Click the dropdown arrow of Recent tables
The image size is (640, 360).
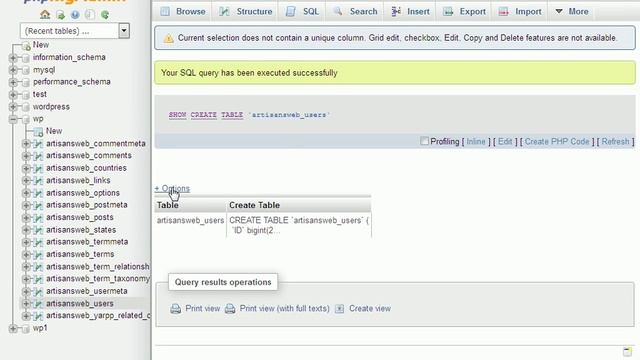point(124,31)
